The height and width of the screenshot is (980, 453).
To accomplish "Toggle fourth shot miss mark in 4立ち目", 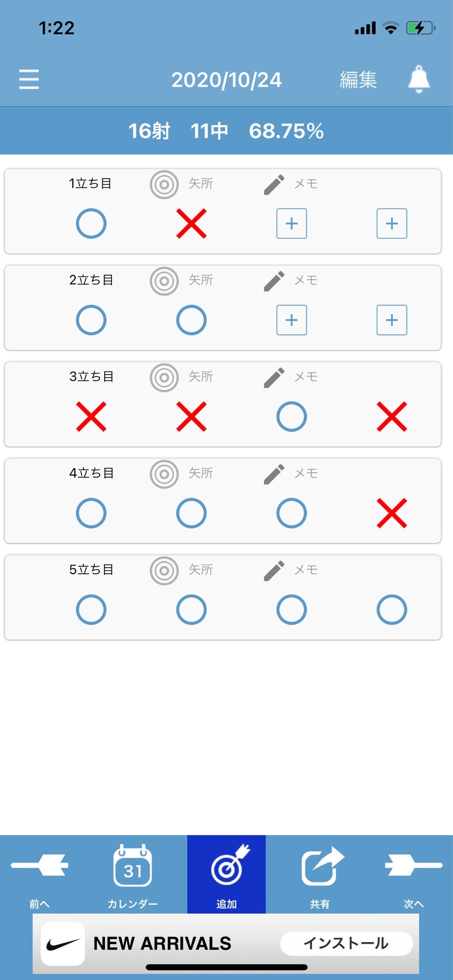I will click(392, 513).
